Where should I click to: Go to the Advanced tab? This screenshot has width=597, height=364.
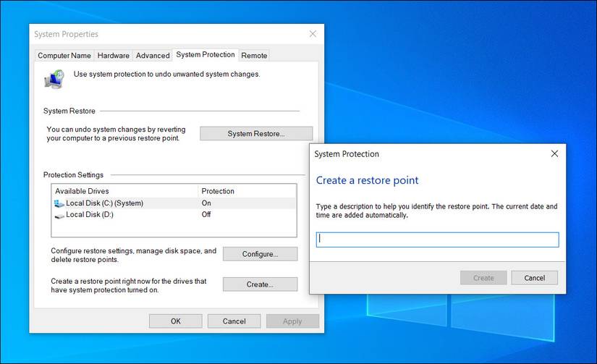(x=153, y=56)
